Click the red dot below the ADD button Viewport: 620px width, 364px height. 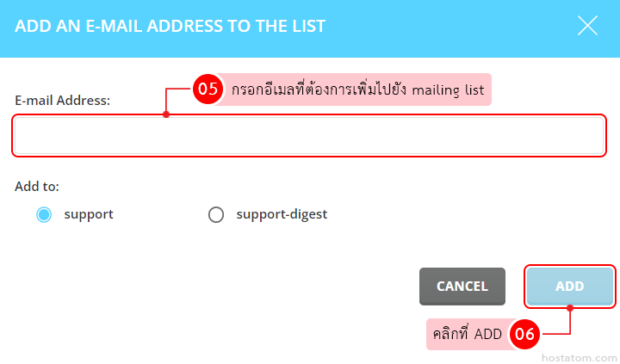570,307
